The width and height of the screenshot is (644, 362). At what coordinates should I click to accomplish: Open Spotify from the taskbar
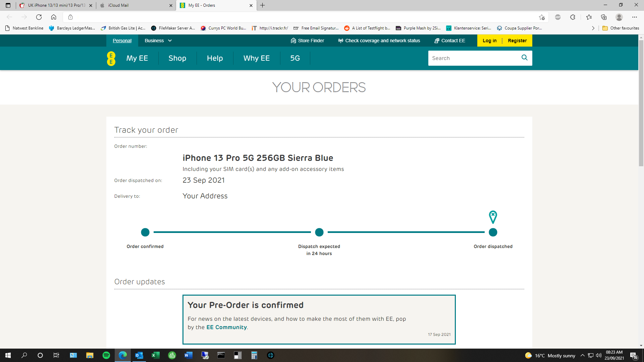pyautogui.click(x=106, y=355)
